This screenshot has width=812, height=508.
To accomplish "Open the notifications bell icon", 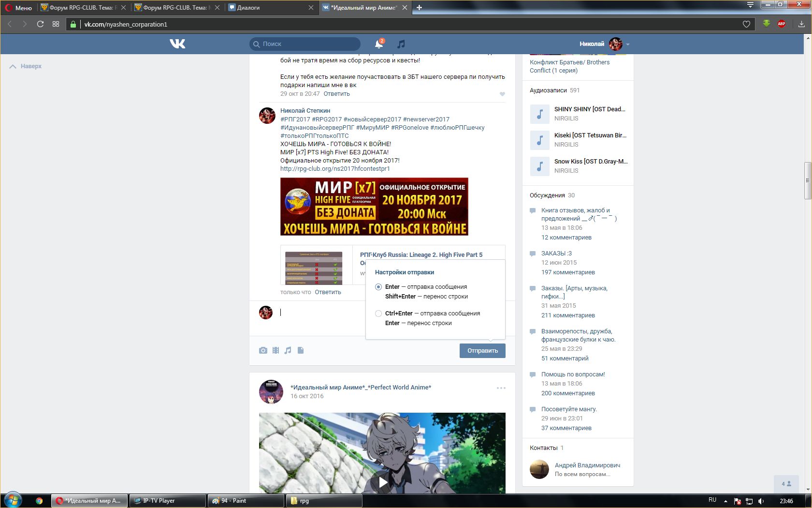I will (x=379, y=44).
